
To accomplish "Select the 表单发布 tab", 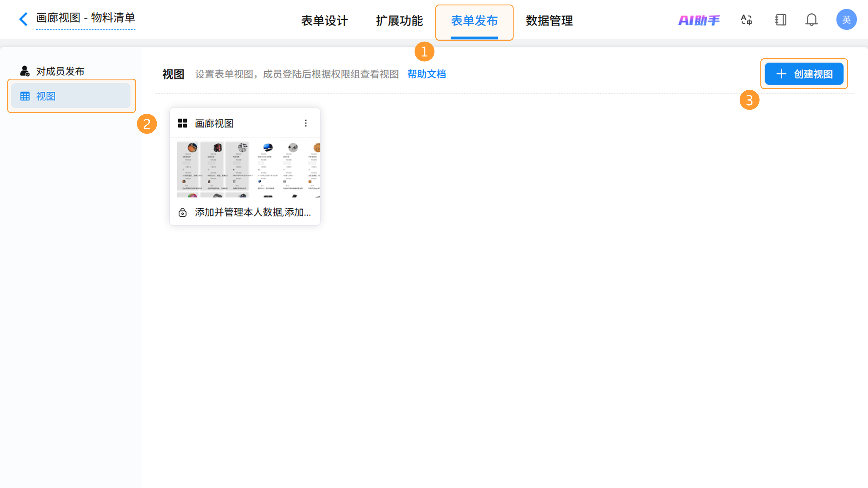I will pyautogui.click(x=474, y=21).
